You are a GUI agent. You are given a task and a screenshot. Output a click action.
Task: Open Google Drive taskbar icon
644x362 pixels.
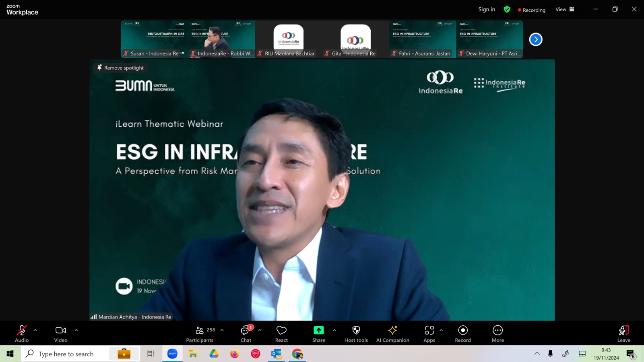click(214, 354)
